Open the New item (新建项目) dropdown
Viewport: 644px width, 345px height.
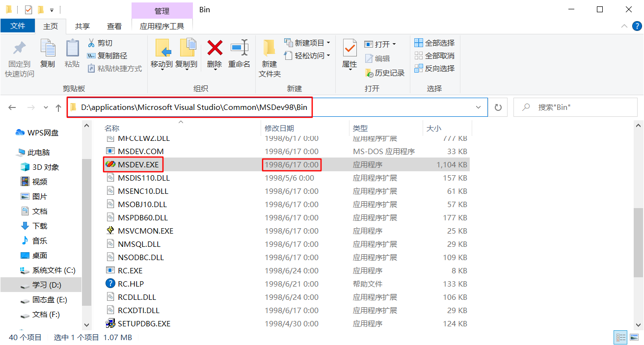click(x=307, y=43)
